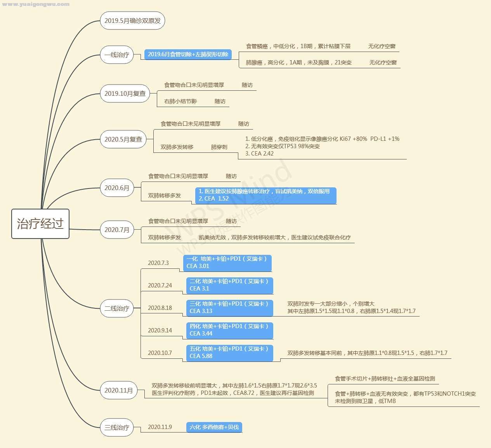
Task: Select the 一线治疗 branch node
Action: [x=116, y=55]
